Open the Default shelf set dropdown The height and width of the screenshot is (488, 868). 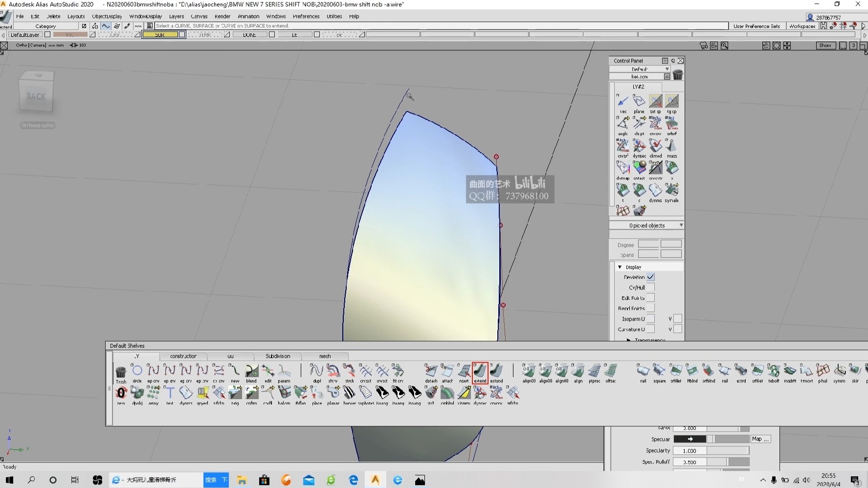click(x=640, y=69)
